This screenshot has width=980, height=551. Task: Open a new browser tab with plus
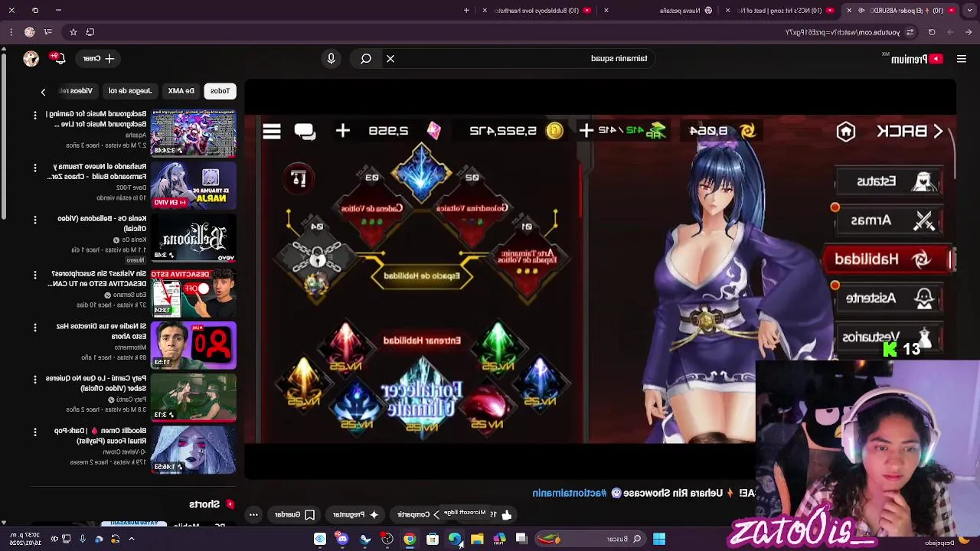pyautogui.click(x=466, y=11)
